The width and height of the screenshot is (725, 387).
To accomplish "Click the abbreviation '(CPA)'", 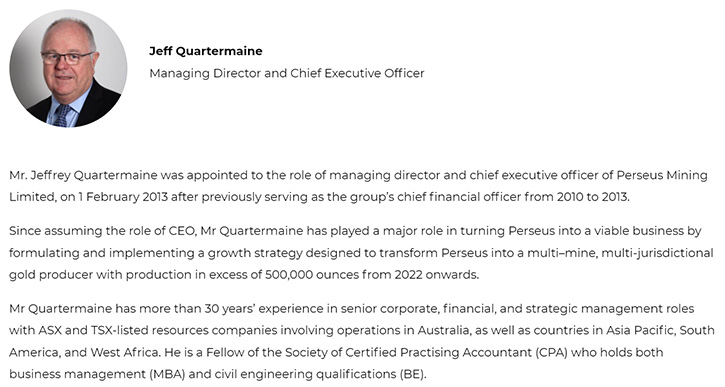I will [x=552, y=353].
